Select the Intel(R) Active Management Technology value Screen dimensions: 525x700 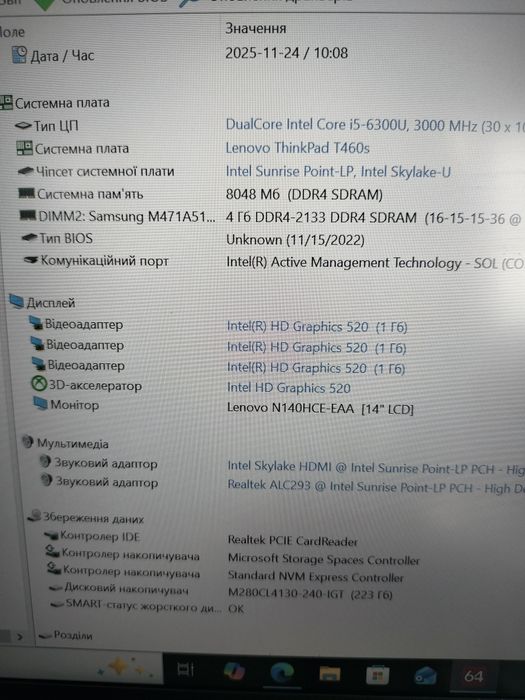pos(375,263)
